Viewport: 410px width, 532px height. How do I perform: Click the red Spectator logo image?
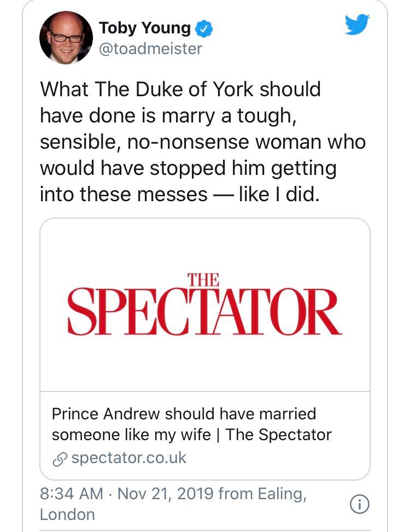coord(205,305)
